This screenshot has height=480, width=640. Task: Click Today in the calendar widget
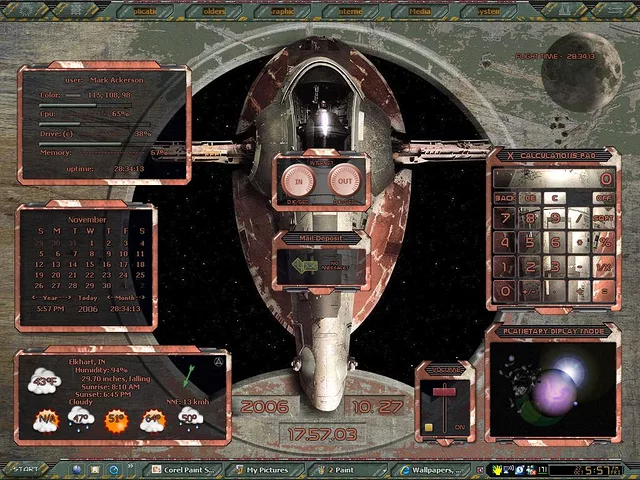(88, 297)
